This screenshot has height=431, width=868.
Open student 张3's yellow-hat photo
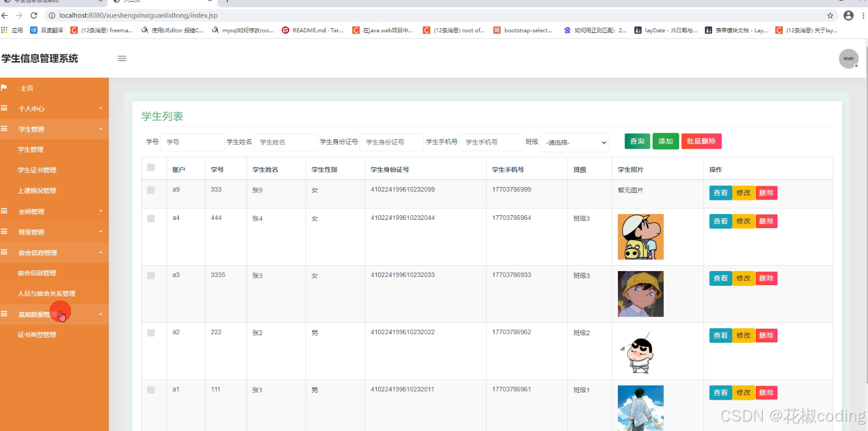tap(640, 294)
